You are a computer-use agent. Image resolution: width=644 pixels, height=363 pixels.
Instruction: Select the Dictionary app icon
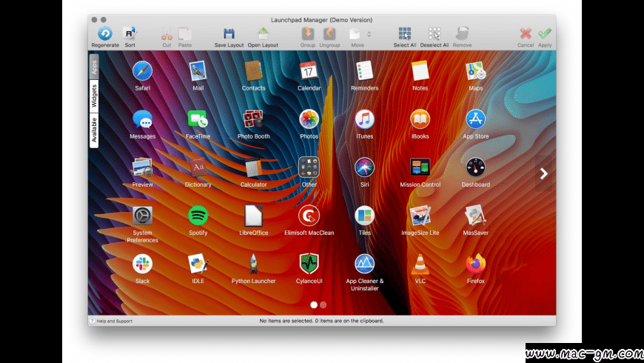click(x=198, y=167)
